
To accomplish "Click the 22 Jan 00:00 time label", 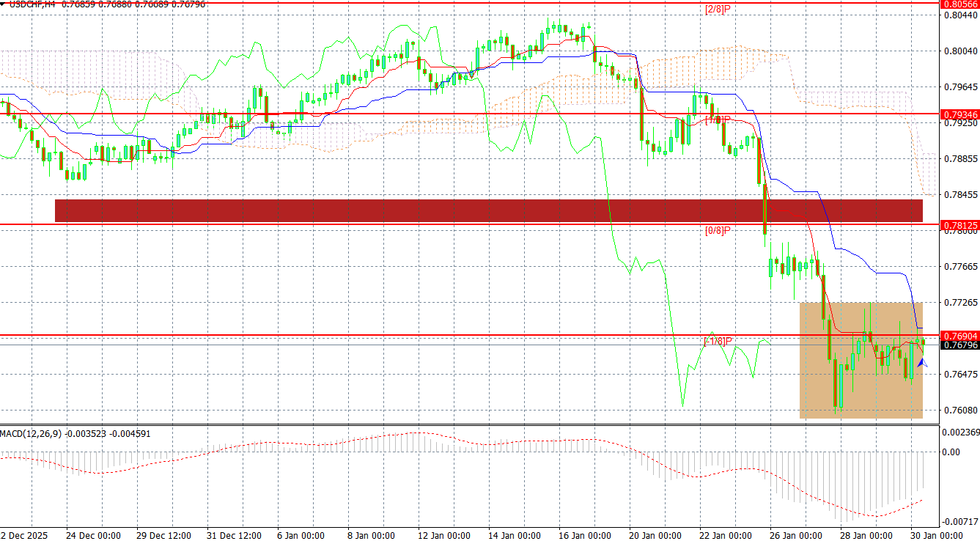I will point(725,535).
